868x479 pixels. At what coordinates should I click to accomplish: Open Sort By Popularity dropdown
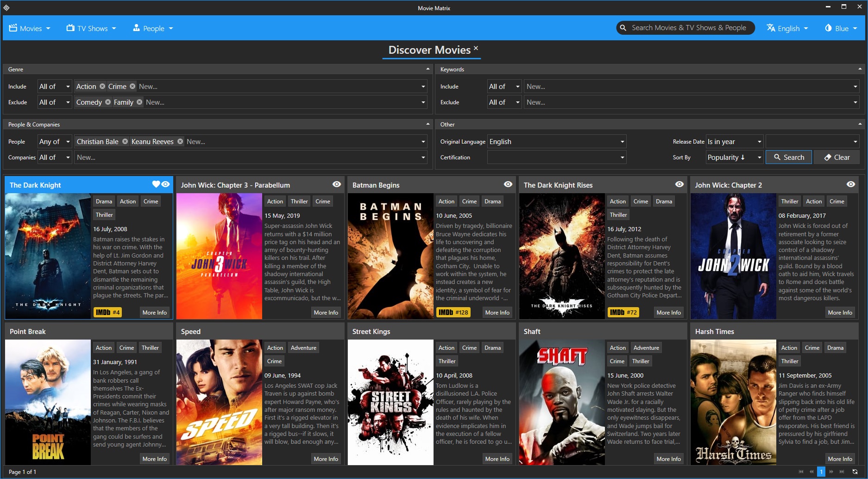pyautogui.click(x=735, y=157)
